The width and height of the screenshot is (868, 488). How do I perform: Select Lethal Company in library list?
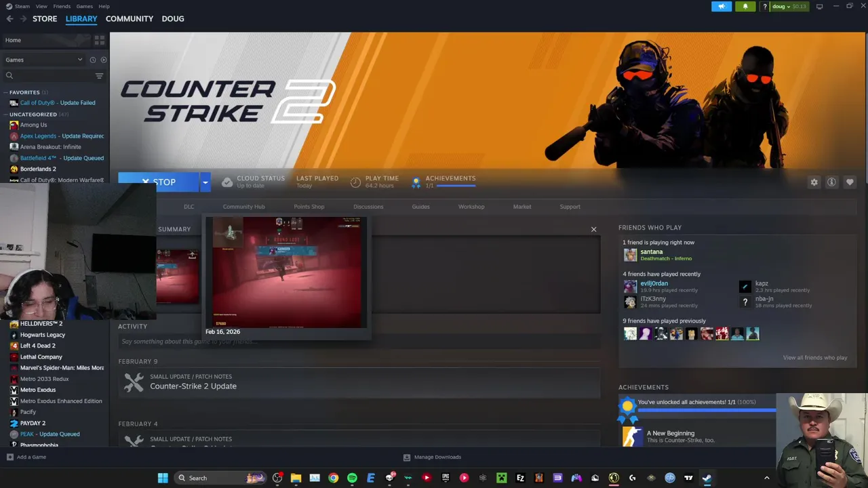[x=41, y=357]
